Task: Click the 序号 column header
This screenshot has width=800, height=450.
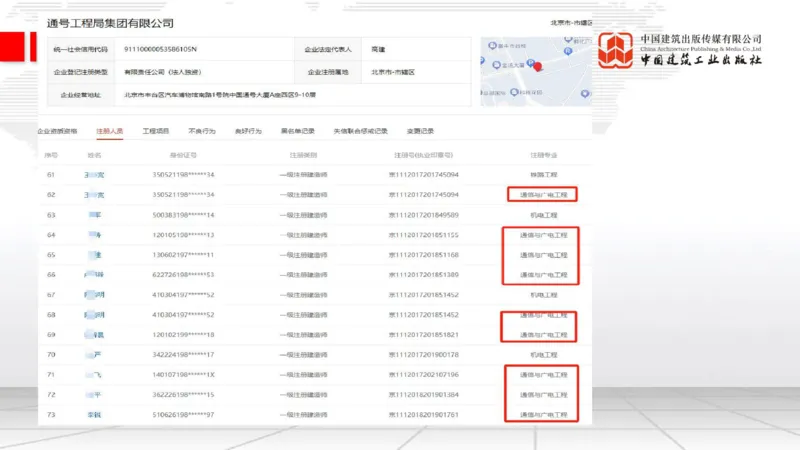Action: coord(51,155)
